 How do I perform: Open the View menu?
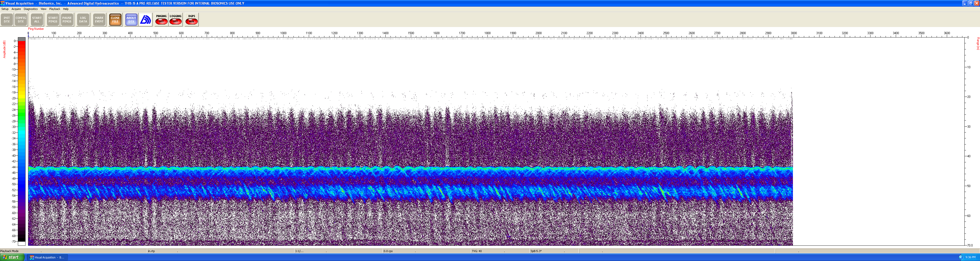coord(43,9)
